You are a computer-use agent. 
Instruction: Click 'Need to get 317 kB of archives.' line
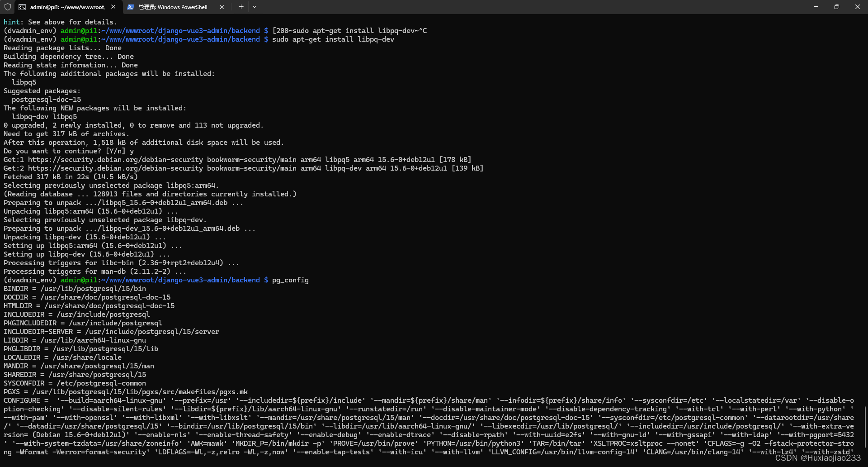(66, 134)
